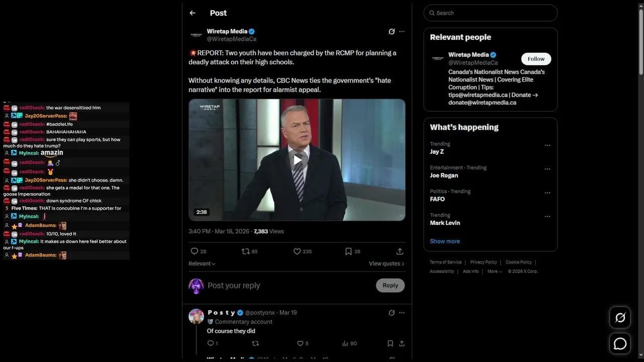644x362 pixels.
Task: Open the floating messages chat button
Action: click(620, 343)
